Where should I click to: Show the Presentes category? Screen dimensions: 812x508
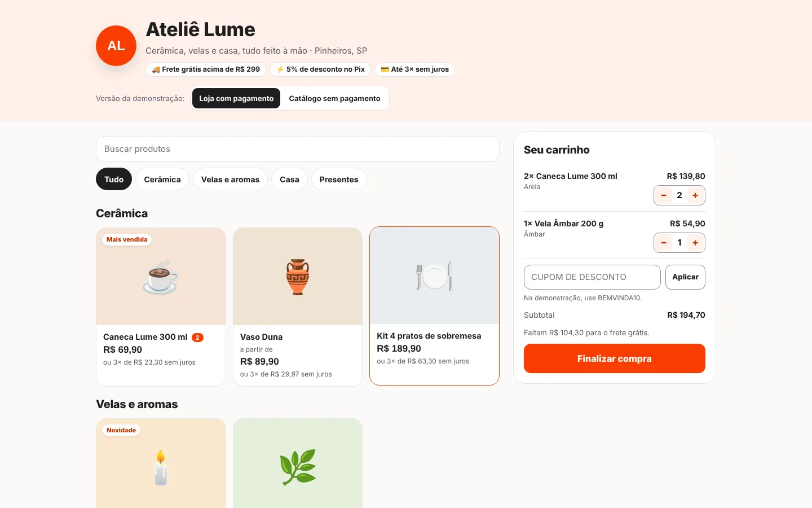(x=339, y=179)
